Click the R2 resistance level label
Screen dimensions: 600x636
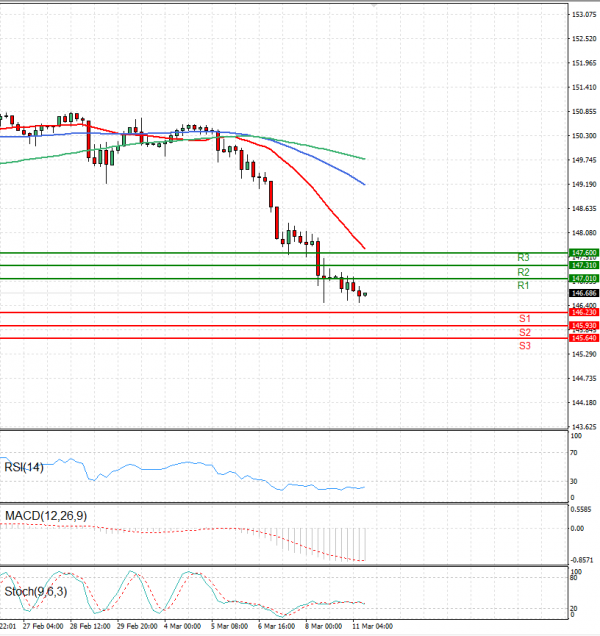point(523,272)
